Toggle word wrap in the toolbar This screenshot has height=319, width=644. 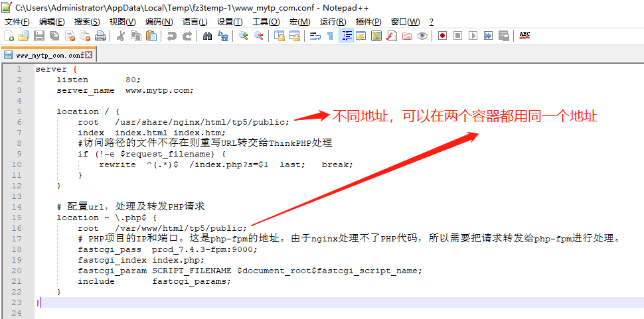(x=315, y=36)
